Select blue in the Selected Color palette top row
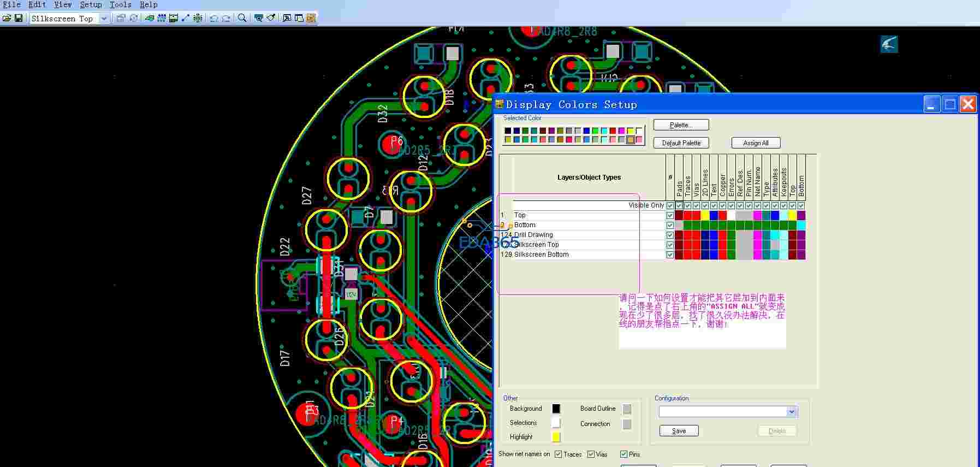This screenshot has height=467, width=980. pyautogui.click(x=586, y=131)
